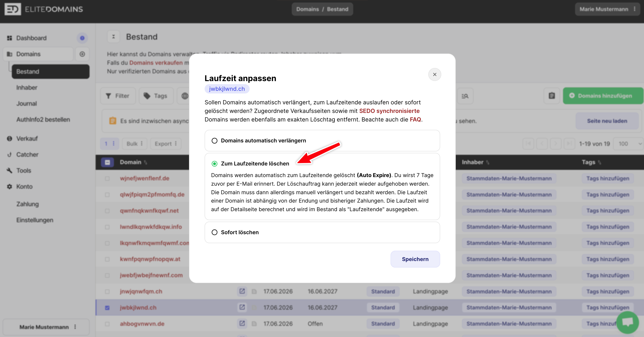This screenshot has height=337, width=644.
Task: Select Sofort löschen option
Action: tap(322, 232)
